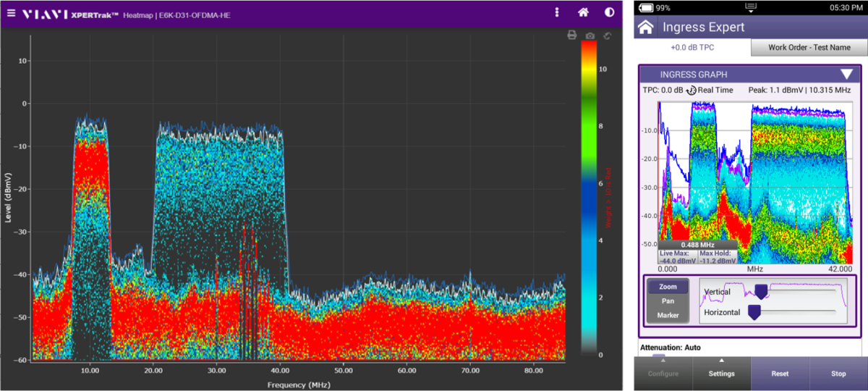Open the XPERTrak hamburger menu

tap(11, 13)
